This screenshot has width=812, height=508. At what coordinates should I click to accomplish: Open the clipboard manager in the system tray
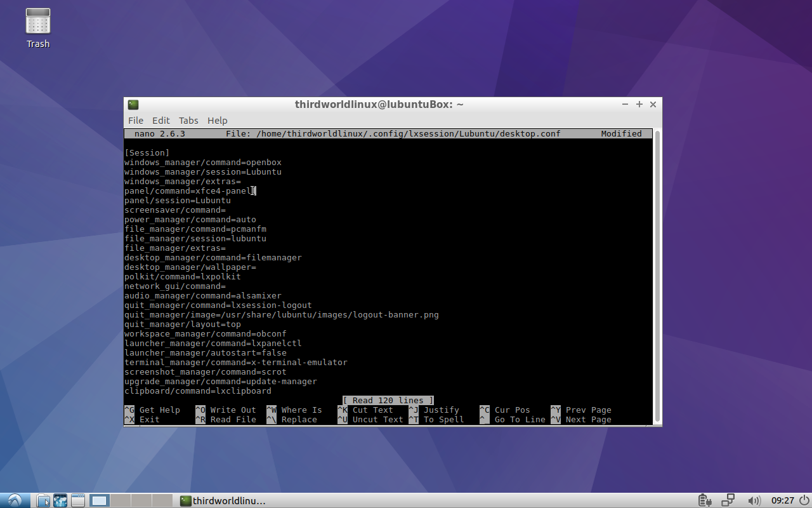pos(728,500)
